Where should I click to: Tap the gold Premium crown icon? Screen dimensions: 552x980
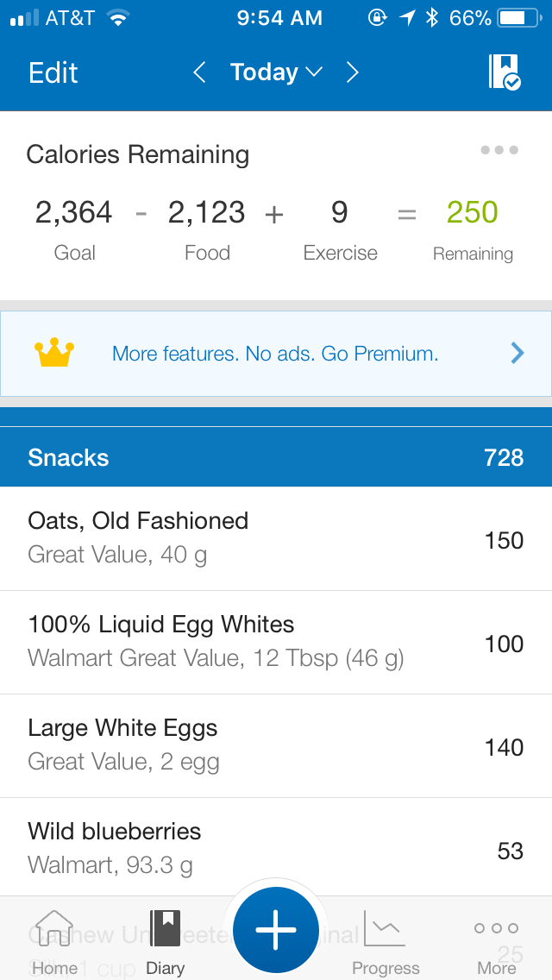tap(54, 354)
